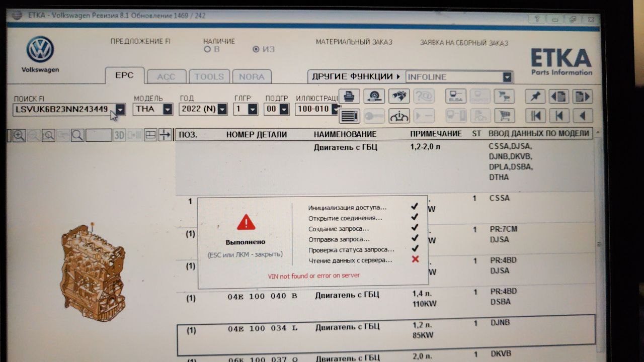
Task: Click the wheel and pen accessory icon
Action: [374, 97]
